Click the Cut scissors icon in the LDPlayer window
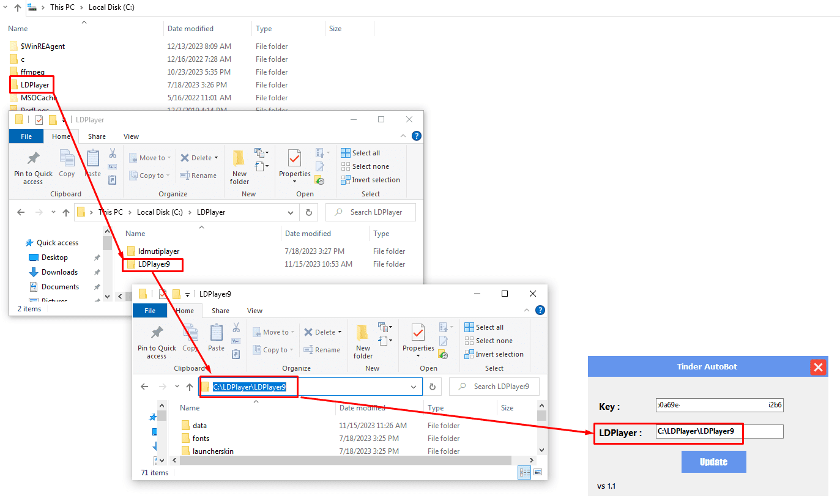Image resolution: width=840 pixels, height=504 pixels. 112,153
